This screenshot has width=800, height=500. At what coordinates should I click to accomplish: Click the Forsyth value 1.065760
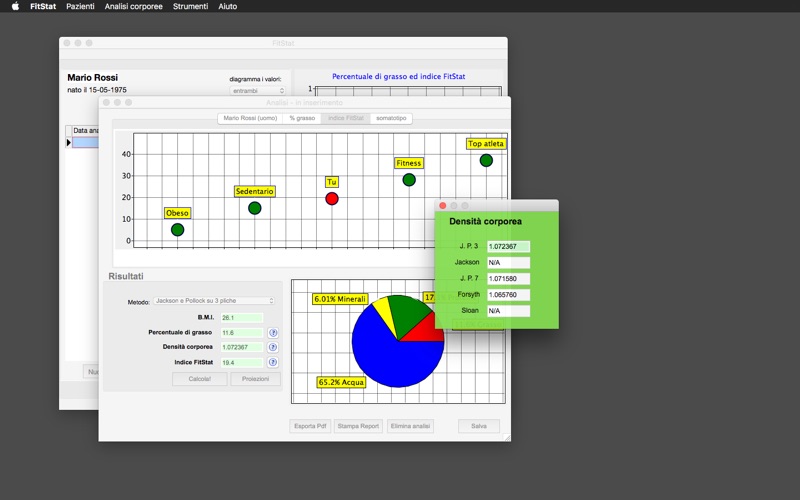(508, 295)
